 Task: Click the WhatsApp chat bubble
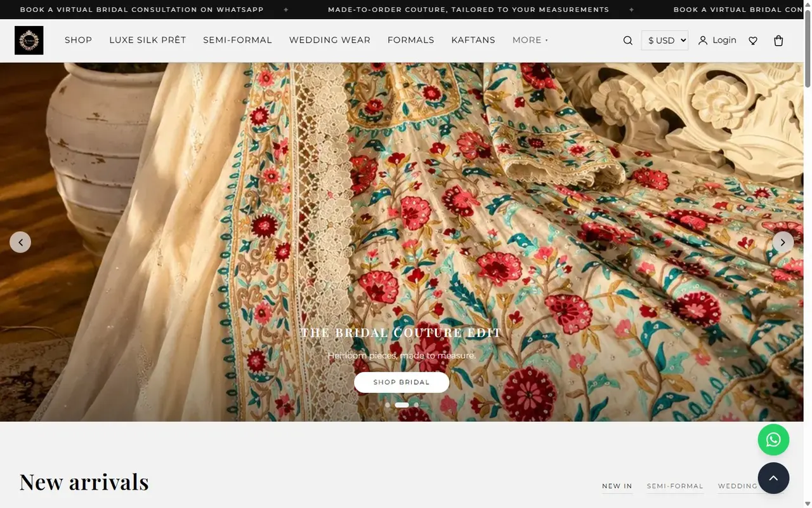coord(773,440)
